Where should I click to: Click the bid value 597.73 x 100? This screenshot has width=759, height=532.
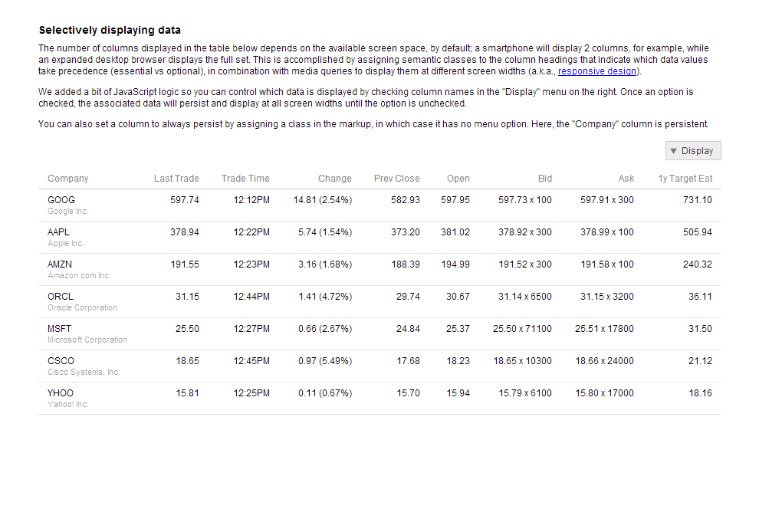pos(524,200)
